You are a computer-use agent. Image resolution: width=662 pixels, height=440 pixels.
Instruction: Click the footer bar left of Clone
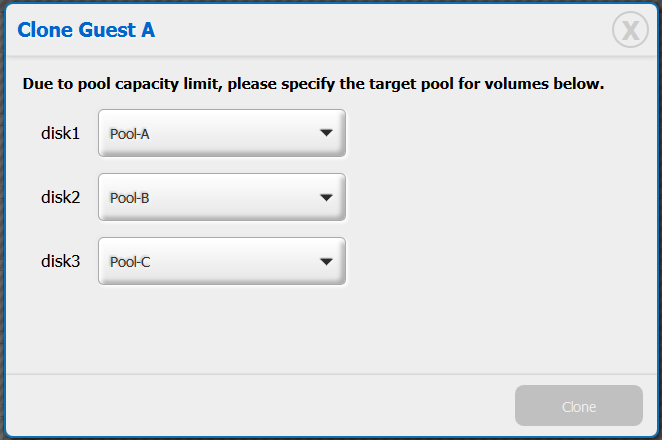[x=250, y=406]
